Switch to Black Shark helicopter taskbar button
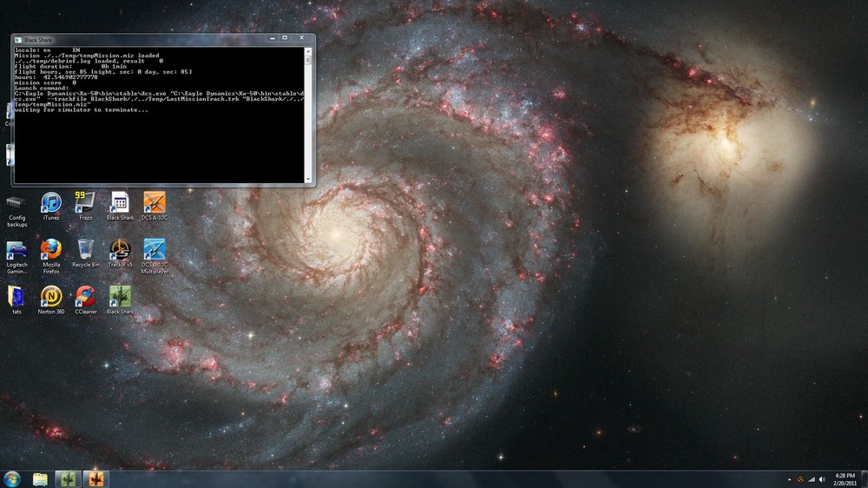The width and height of the screenshot is (868, 488). pyautogui.click(x=68, y=479)
